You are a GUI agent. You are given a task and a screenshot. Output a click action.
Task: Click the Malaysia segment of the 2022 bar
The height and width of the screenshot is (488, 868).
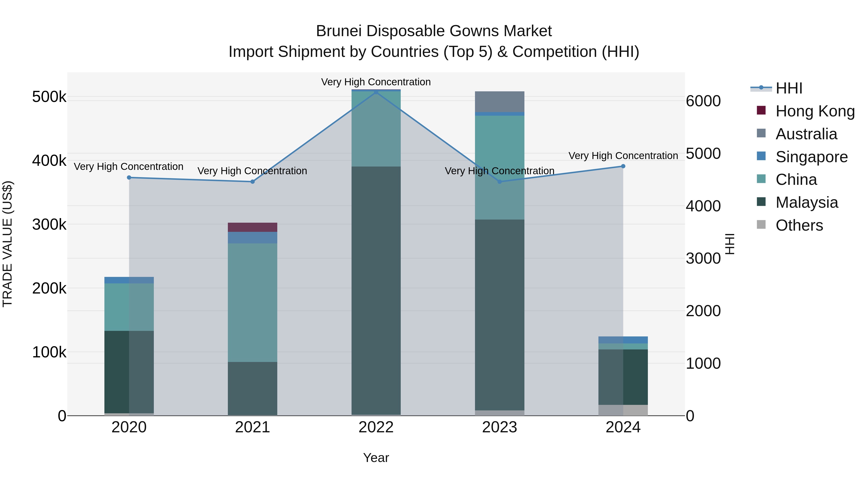[376, 291]
